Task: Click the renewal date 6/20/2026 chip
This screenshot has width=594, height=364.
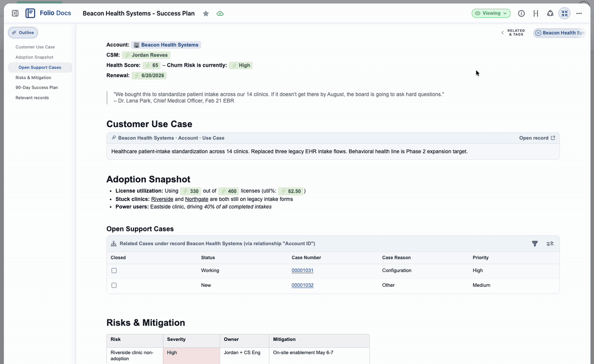Action: point(149,76)
